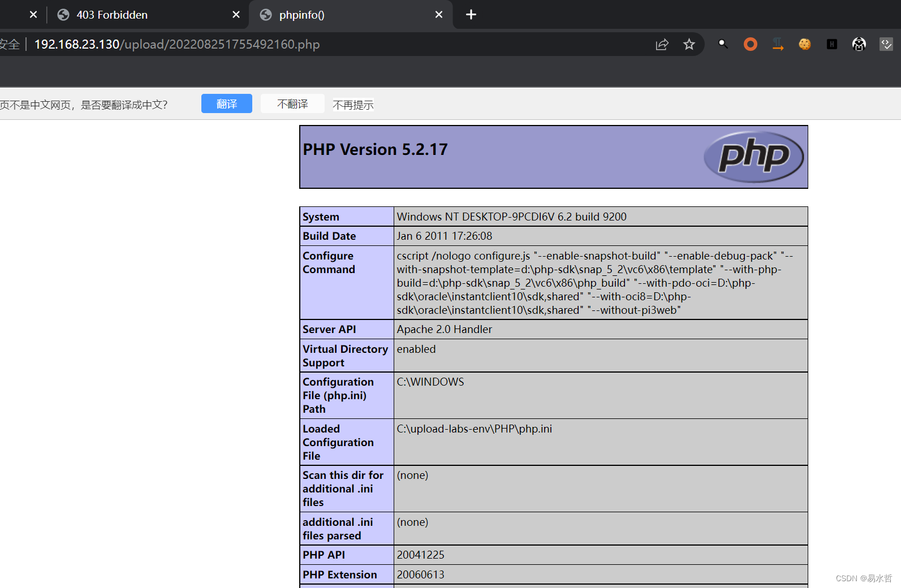
Task: Click the orange arrow extension icon
Action: pos(778,44)
